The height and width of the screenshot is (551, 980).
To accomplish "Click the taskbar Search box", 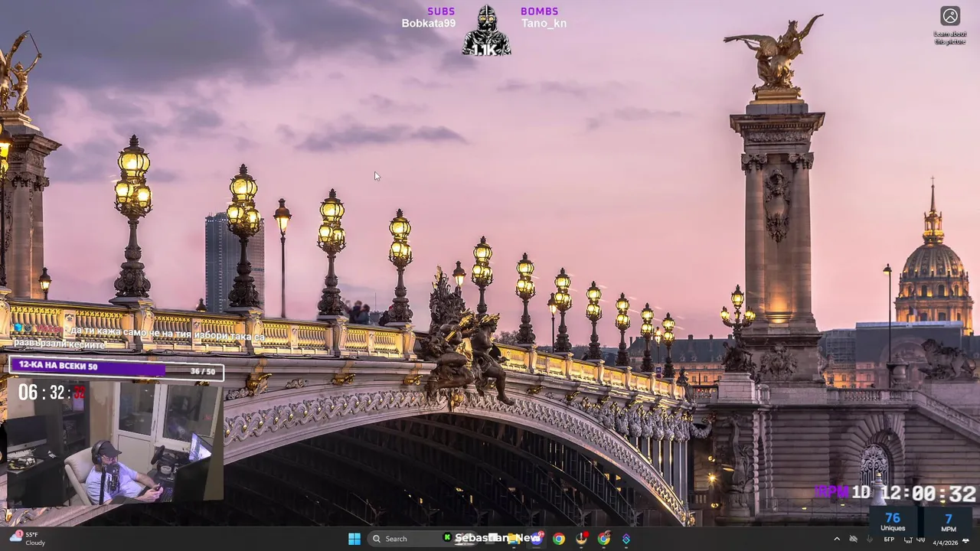I will tap(422, 539).
